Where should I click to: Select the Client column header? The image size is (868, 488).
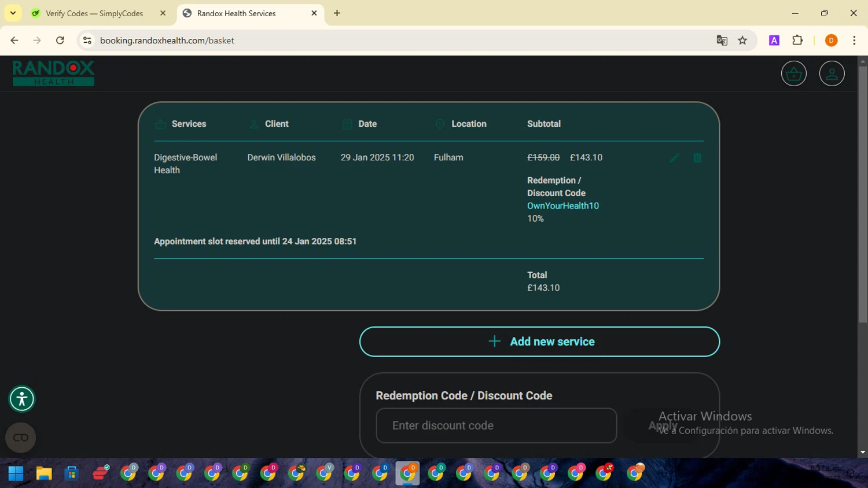point(277,124)
